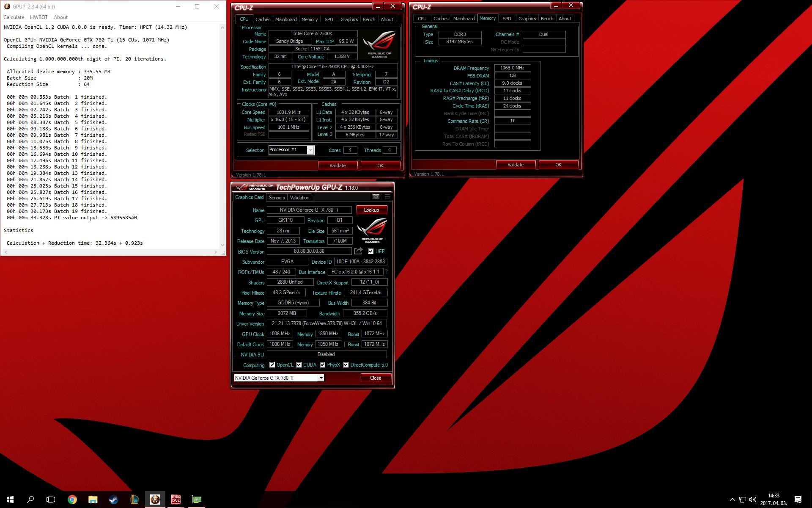This screenshot has height=508, width=812.
Task: Click the Driver Version field in GPU-Z
Action: click(x=327, y=323)
